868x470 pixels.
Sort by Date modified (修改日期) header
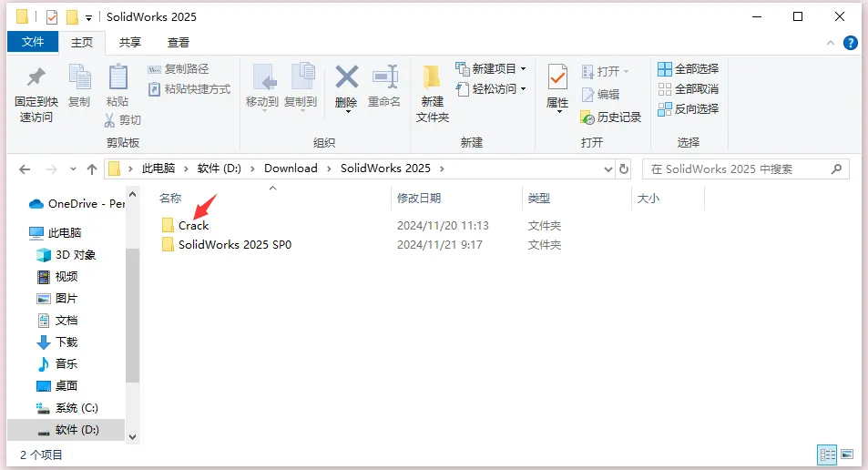tap(419, 199)
